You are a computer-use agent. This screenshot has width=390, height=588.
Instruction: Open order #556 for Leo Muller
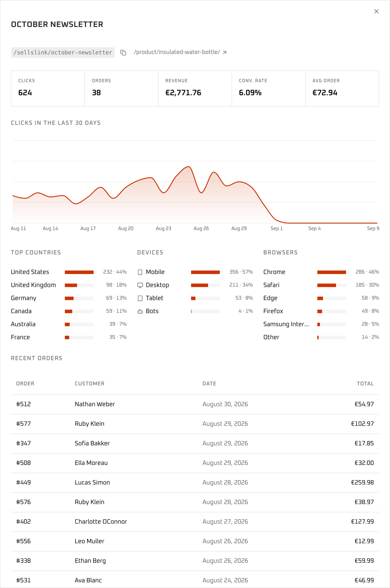click(x=195, y=541)
